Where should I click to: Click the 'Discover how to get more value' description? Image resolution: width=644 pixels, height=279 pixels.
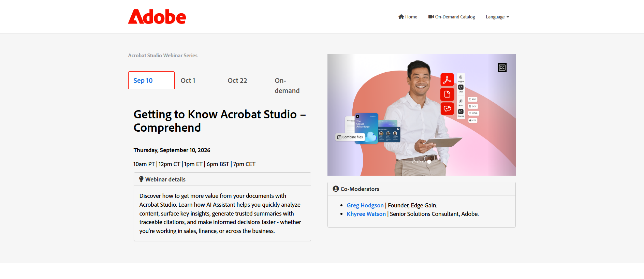220,214
